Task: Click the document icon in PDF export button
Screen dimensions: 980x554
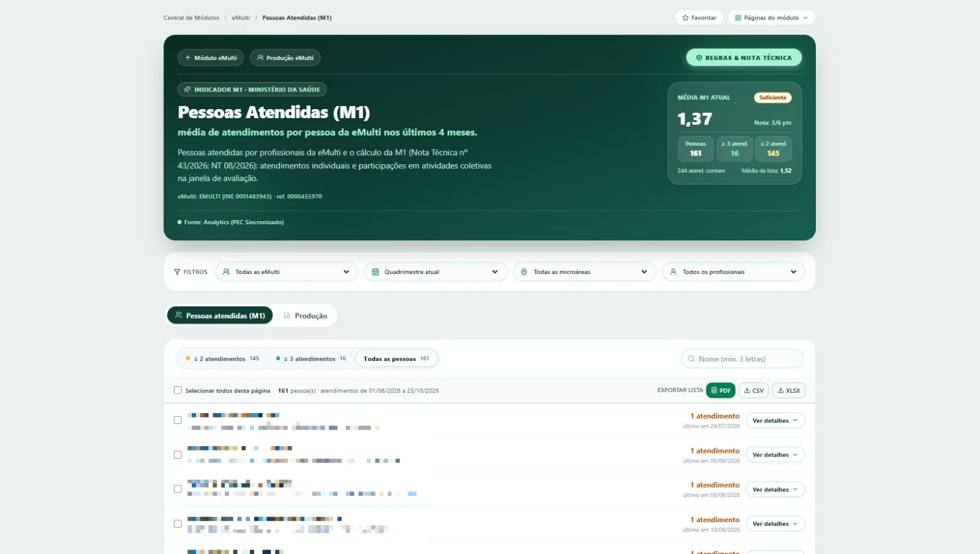Action: point(714,390)
